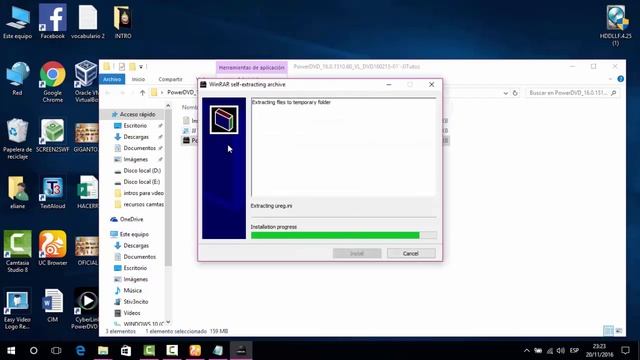Open Disco local (E:) in navigation pane

tap(142, 182)
